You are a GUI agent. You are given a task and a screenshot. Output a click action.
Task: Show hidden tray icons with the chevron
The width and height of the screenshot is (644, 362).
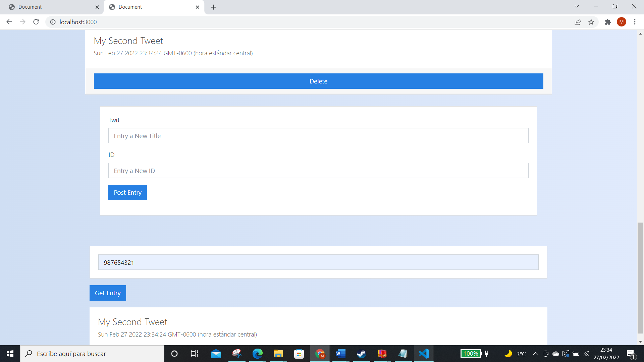535,354
